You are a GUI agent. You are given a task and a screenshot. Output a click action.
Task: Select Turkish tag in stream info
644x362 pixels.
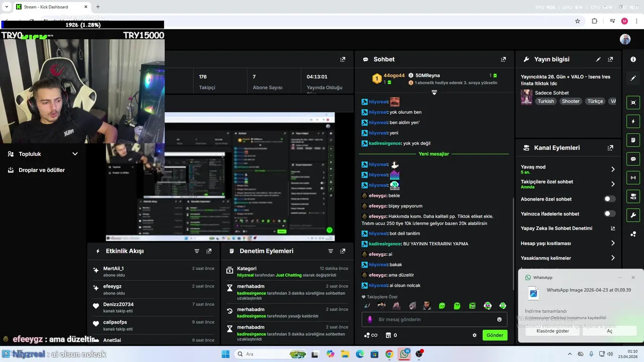(x=545, y=101)
